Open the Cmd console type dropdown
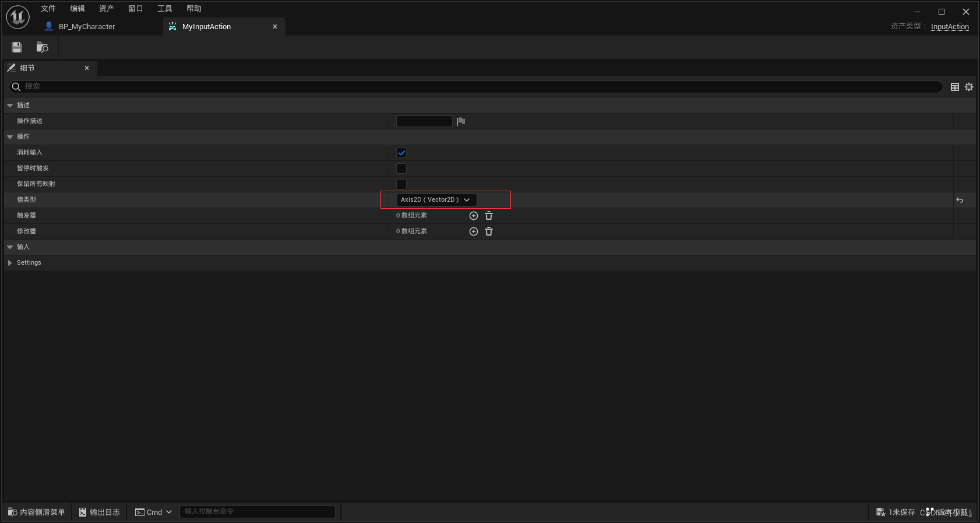The height and width of the screenshot is (523, 980). 153,512
